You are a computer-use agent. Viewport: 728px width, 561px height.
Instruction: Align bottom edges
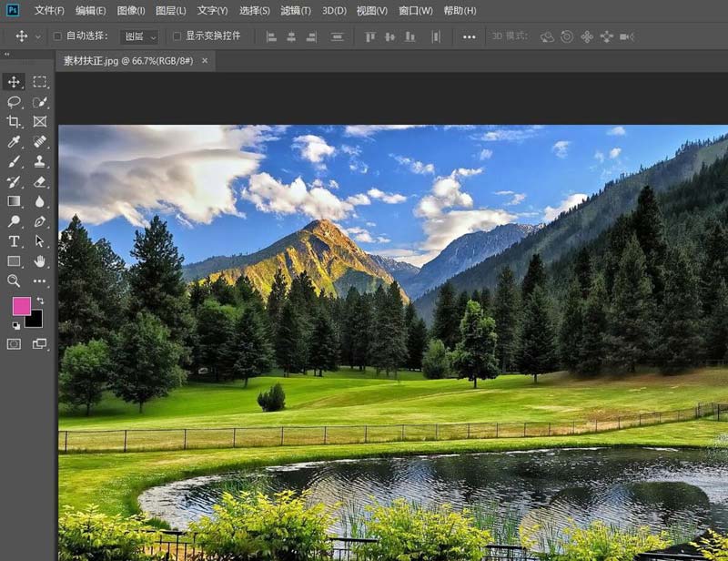[410, 36]
